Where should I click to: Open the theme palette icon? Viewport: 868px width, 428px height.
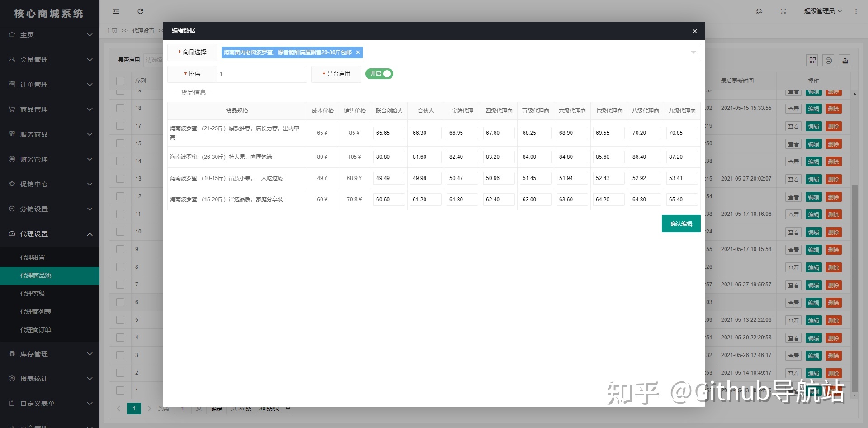759,11
